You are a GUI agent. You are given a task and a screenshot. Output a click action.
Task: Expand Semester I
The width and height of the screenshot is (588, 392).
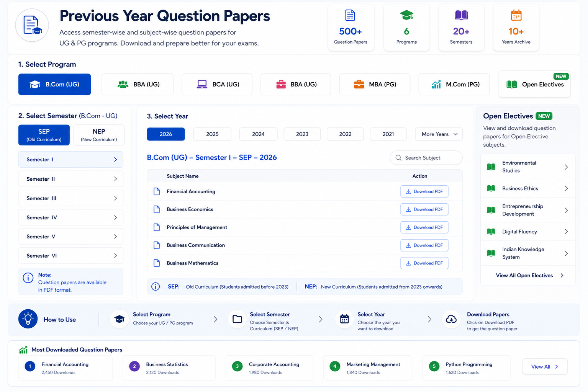click(71, 160)
